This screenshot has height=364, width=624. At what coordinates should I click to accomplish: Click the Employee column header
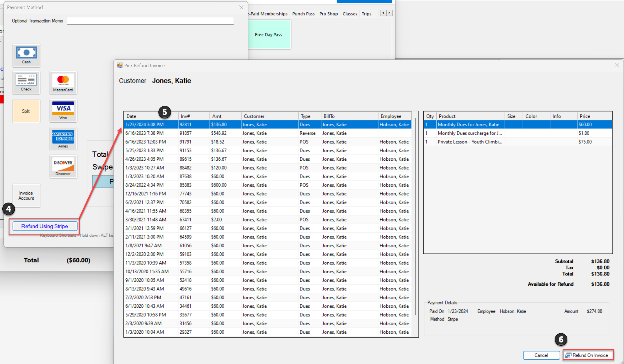click(395, 116)
